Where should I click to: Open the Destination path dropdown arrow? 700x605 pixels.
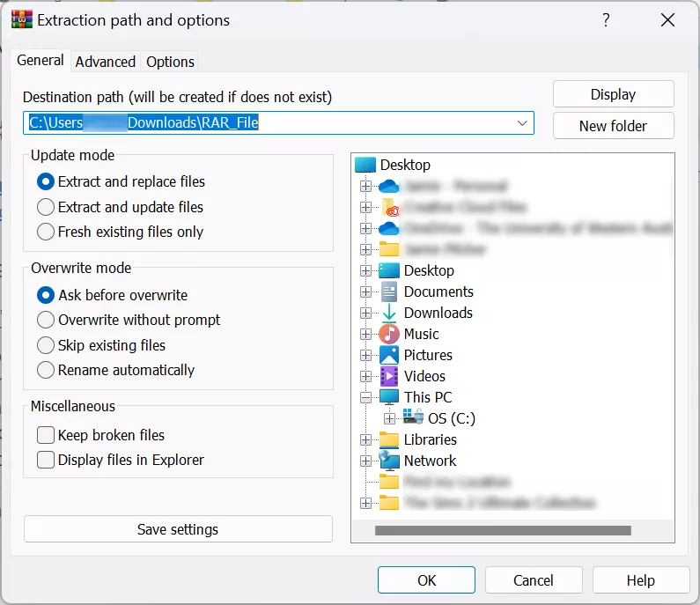tap(522, 123)
